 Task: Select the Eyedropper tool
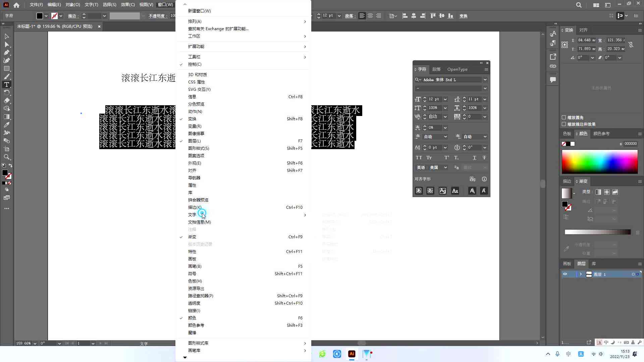click(x=7, y=125)
